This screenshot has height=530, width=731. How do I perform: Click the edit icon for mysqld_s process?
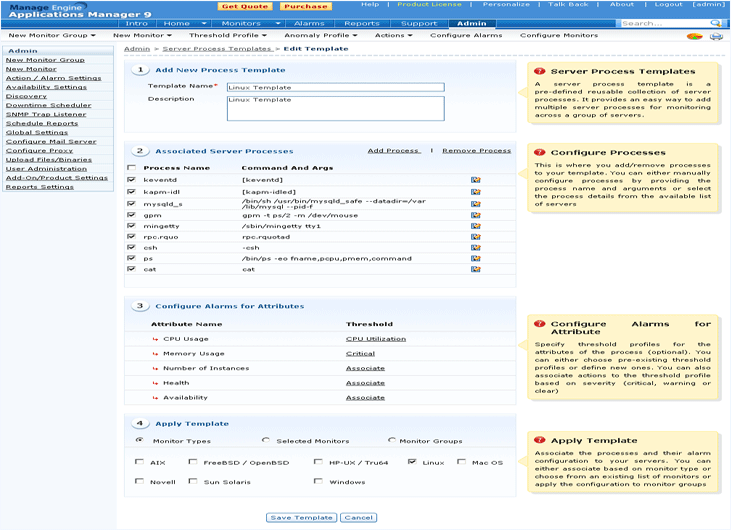tap(476, 204)
